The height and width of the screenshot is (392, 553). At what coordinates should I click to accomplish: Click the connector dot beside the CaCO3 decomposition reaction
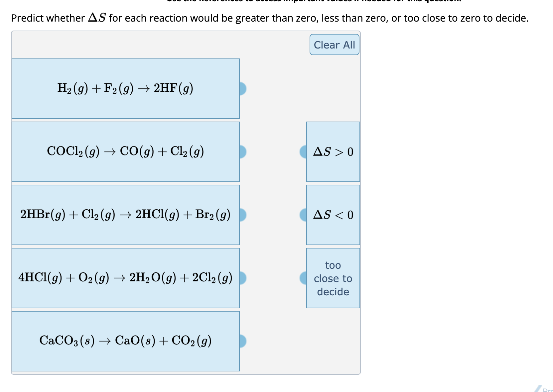coord(243,341)
